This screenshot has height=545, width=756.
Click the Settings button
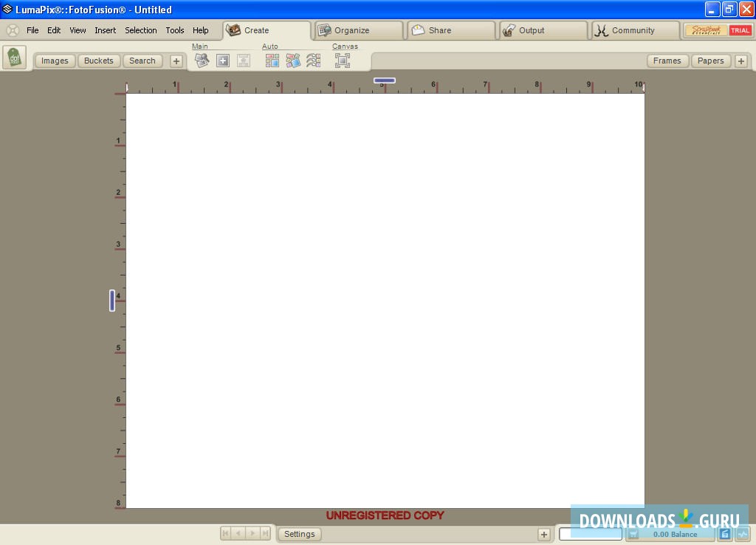tap(300, 534)
